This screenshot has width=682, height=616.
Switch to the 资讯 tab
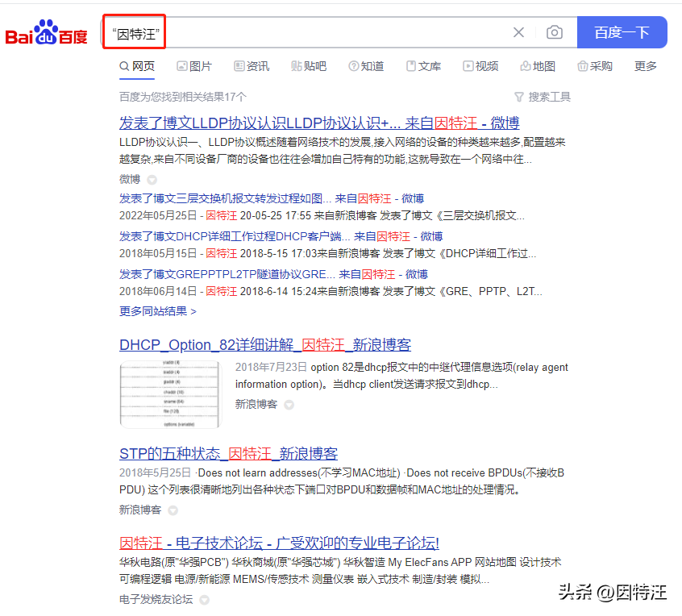258,66
